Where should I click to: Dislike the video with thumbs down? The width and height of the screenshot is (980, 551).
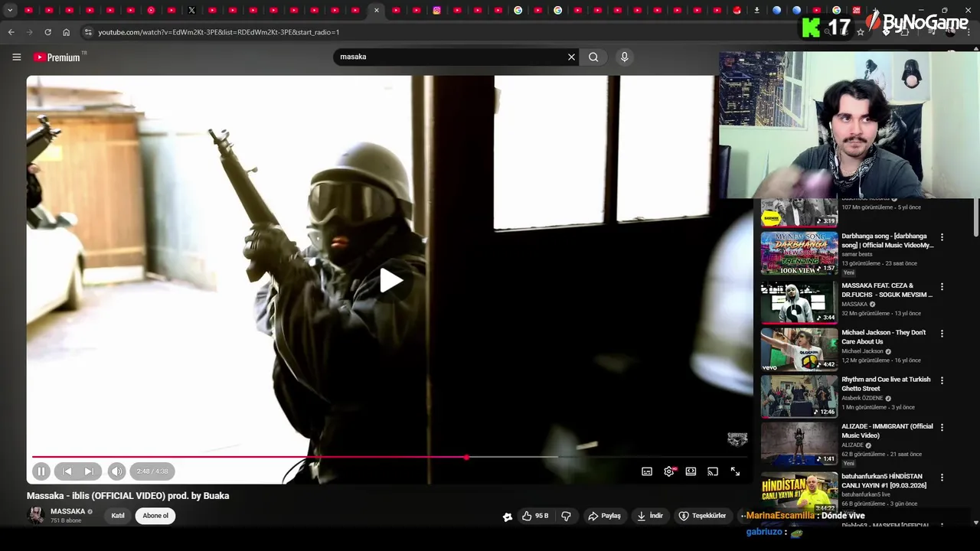click(566, 516)
